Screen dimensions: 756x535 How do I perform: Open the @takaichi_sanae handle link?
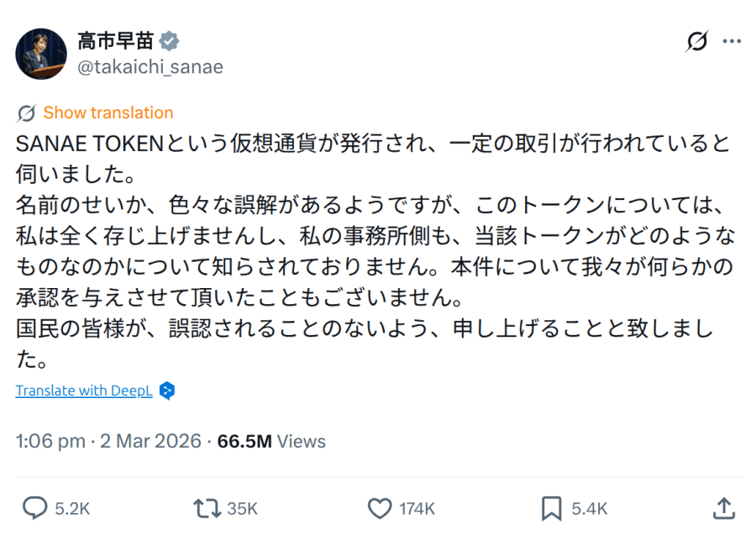150,67
